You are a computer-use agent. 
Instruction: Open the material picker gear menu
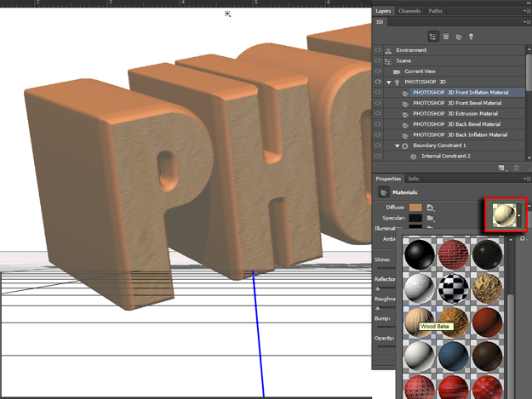(x=523, y=239)
